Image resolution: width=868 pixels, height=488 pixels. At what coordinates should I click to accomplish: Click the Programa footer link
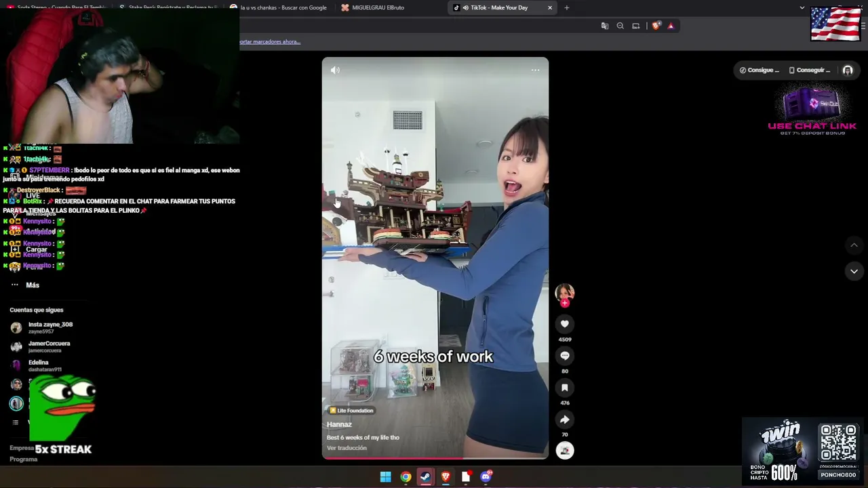[x=24, y=459]
